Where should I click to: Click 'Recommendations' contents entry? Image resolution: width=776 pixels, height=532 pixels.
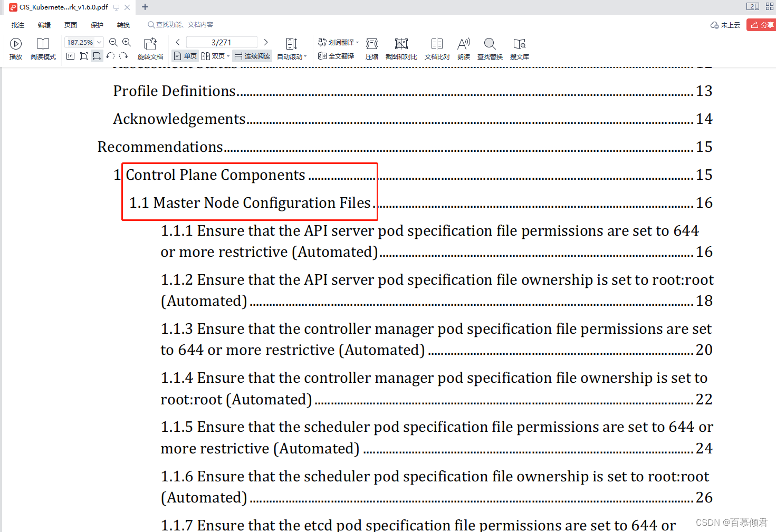pyautogui.click(x=405, y=147)
